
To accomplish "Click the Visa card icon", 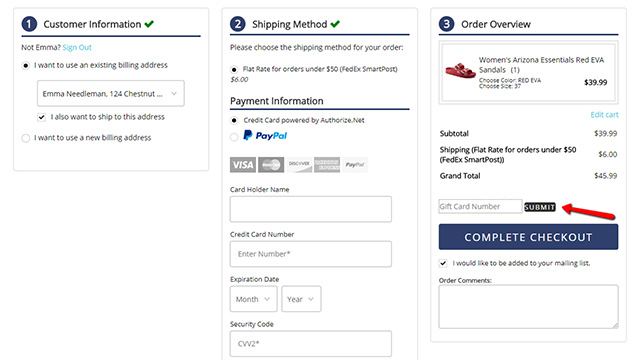I will [x=243, y=165].
